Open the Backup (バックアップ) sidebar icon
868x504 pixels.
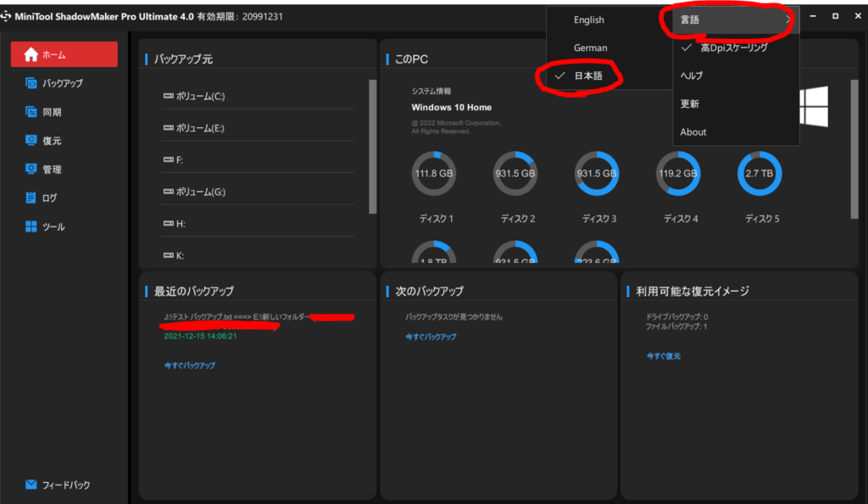pos(31,83)
